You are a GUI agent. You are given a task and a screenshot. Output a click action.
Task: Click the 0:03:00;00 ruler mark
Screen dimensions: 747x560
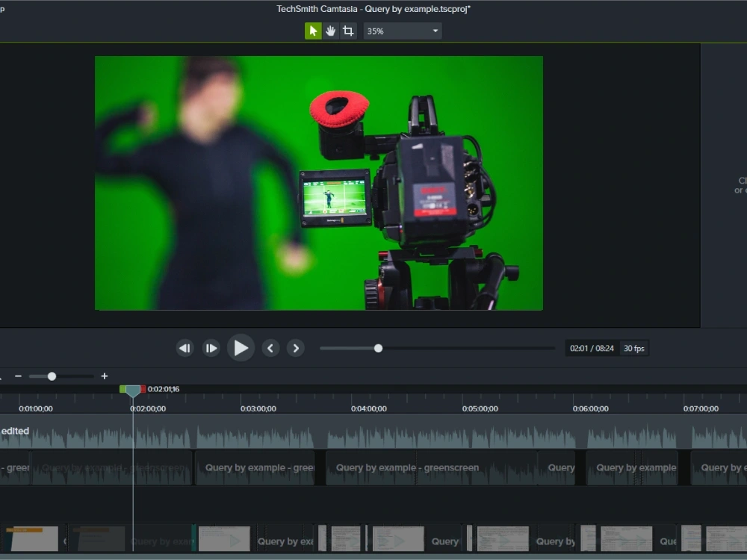point(258,408)
